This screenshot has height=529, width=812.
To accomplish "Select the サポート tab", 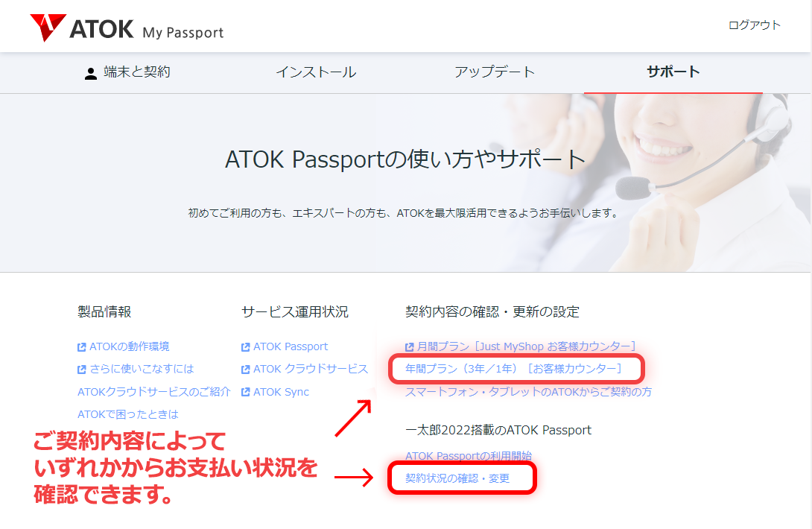I will [x=673, y=72].
